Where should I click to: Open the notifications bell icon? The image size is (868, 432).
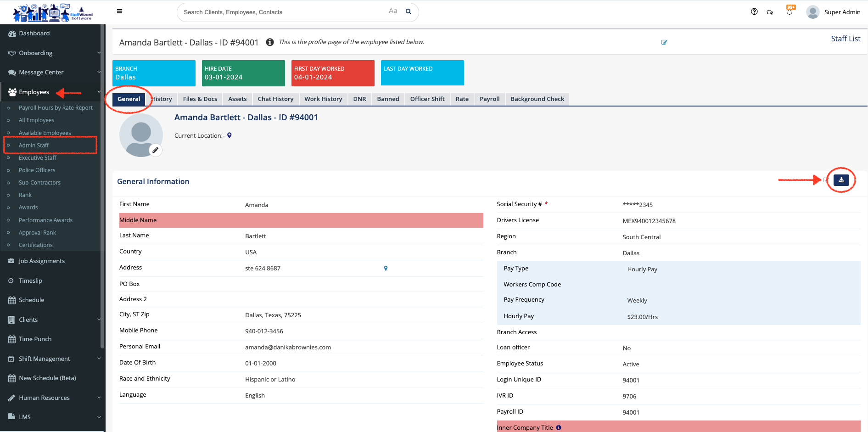pyautogui.click(x=790, y=12)
